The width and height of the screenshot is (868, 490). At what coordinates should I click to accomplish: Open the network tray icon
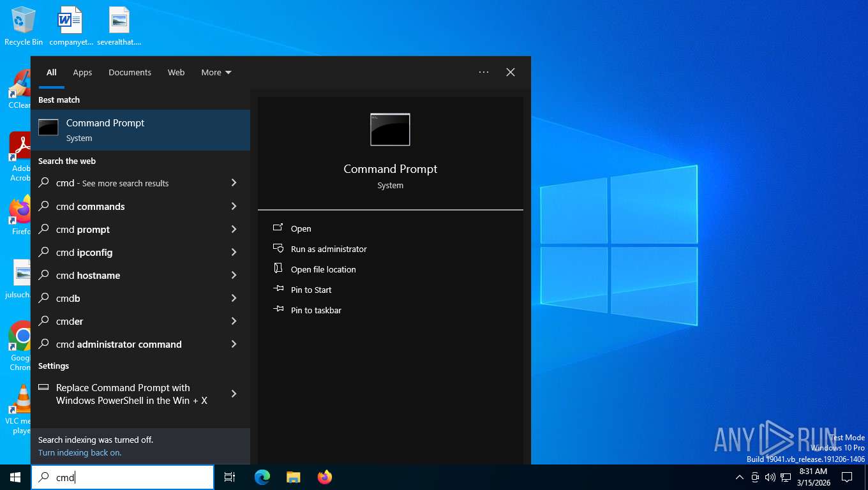pos(786,477)
